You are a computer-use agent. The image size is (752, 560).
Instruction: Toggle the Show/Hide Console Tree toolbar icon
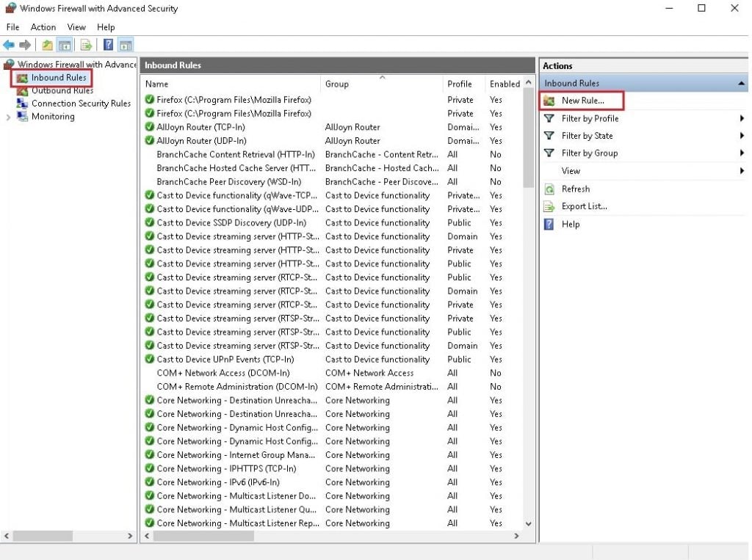tap(65, 45)
